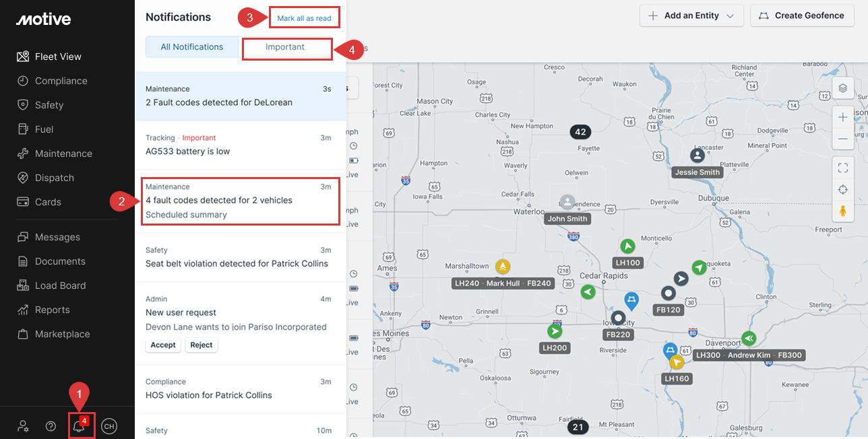Click the FB240 label on the map

[x=538, y=283]
